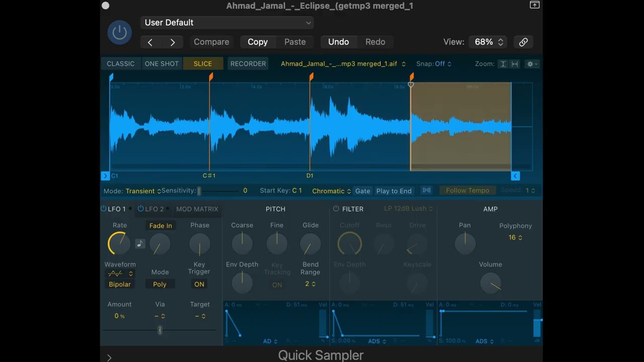Switch to ONE SHOT mode tab

point(162,64)
